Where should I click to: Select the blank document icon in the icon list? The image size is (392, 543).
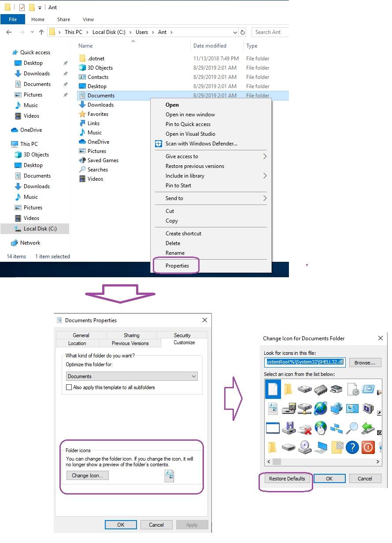point(273,389)
